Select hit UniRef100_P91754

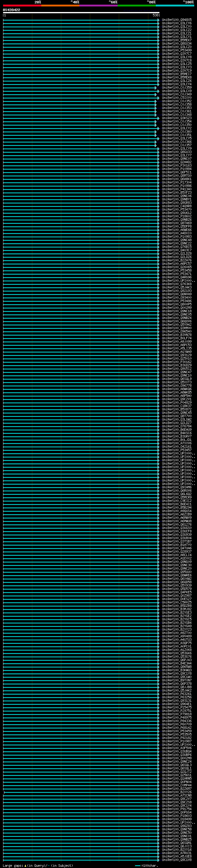point(177,809)
